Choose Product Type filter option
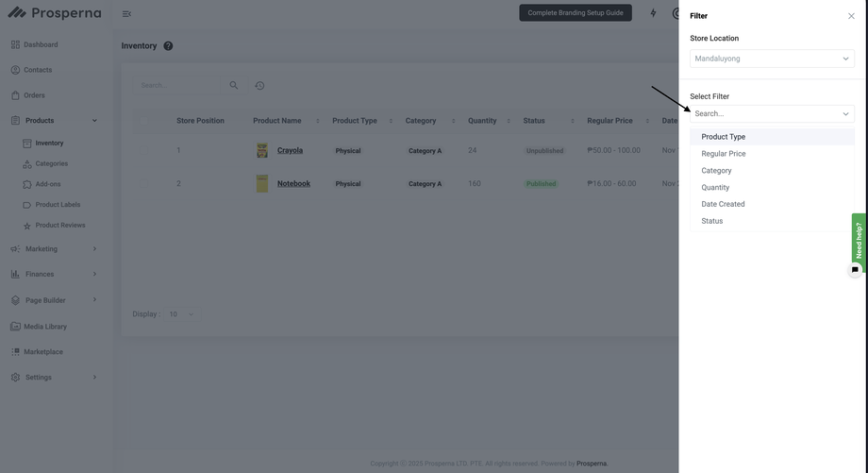Screen dimensions: 868x473 pyautogui.click(x=772, y=137)
